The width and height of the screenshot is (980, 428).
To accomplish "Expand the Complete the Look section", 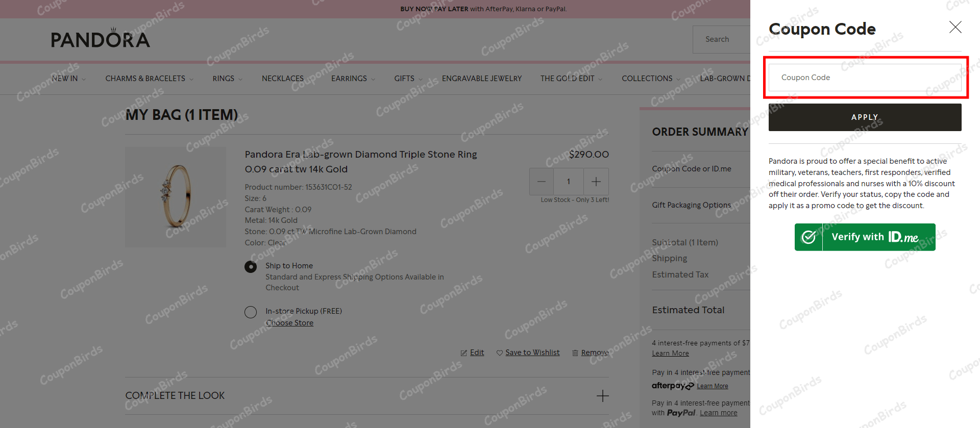I will pos(602,396).
